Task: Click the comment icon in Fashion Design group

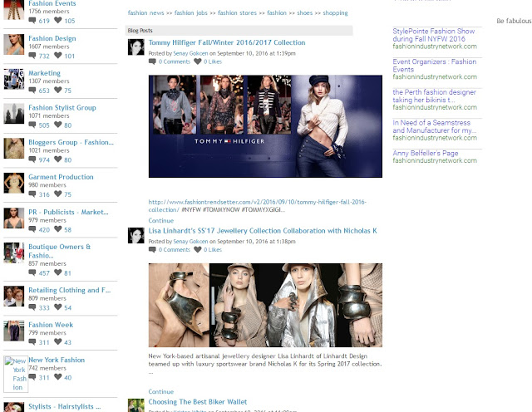Action: [x=32, y=56]
